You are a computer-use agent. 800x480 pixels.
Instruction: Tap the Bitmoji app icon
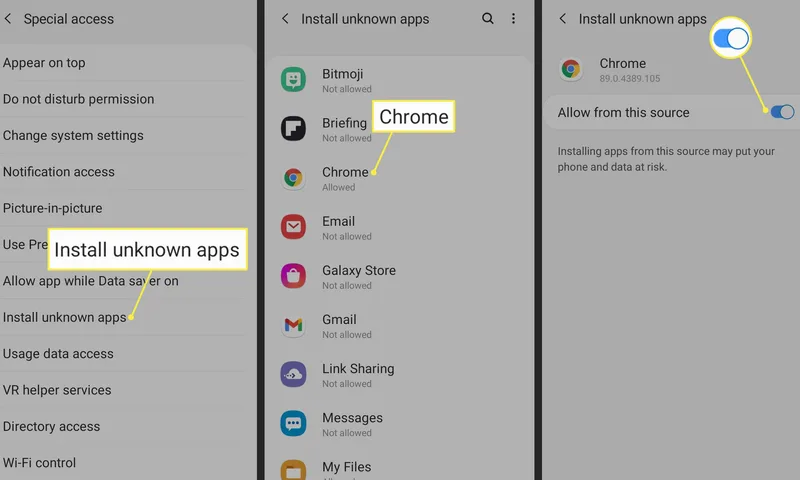point(293,80)
